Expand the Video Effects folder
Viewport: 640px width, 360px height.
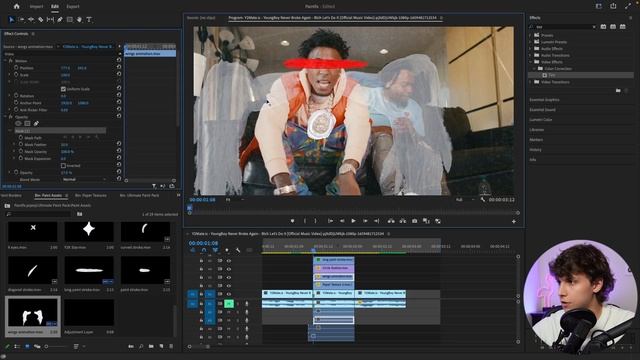pos(531,62)
